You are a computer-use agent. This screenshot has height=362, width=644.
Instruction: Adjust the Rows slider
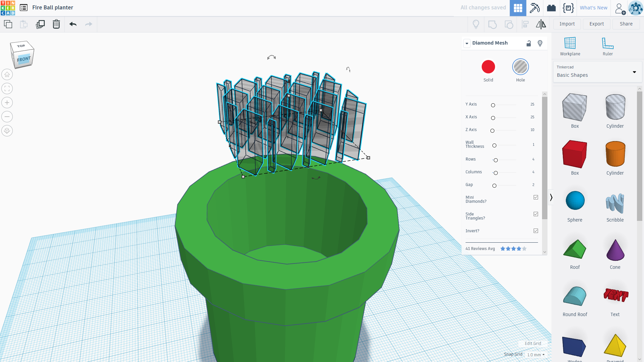495,160
